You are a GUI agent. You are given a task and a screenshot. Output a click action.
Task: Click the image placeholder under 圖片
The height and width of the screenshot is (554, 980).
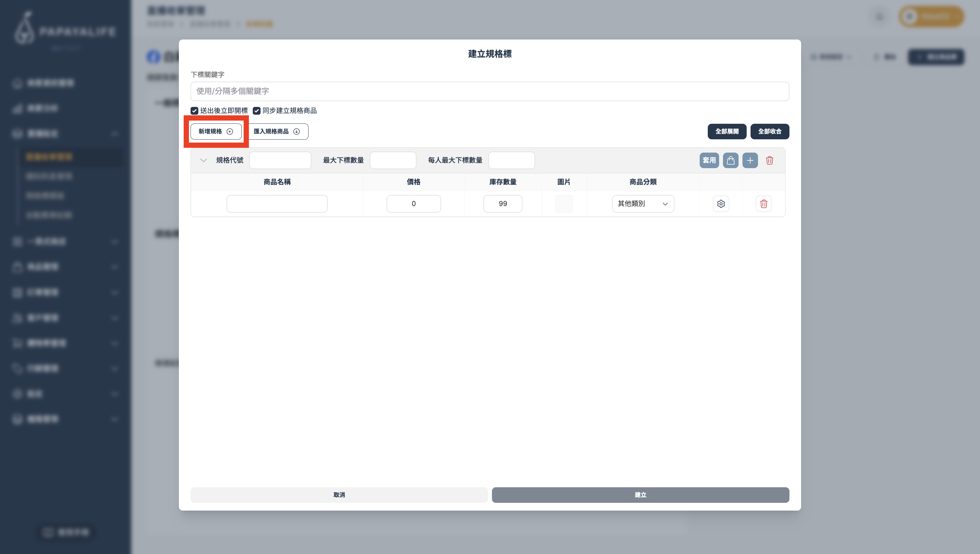(564, 203)
